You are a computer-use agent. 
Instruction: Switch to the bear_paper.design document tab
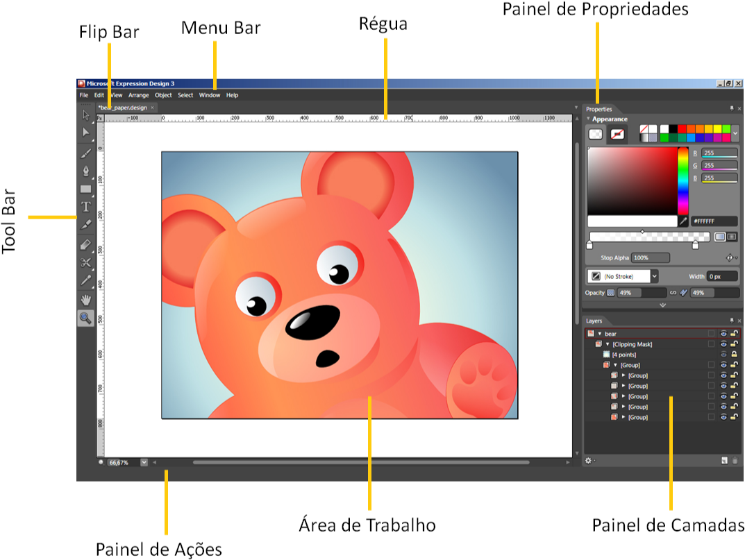123,108
